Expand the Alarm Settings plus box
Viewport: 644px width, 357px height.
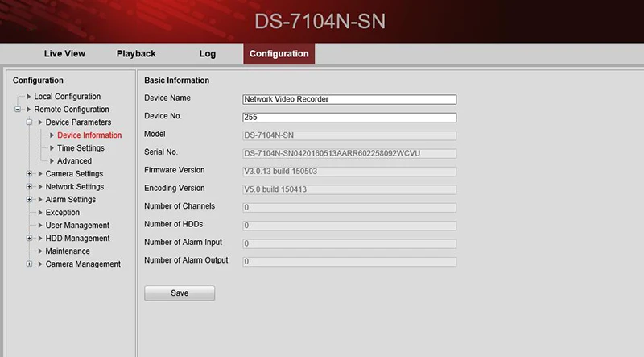(29, 200)
